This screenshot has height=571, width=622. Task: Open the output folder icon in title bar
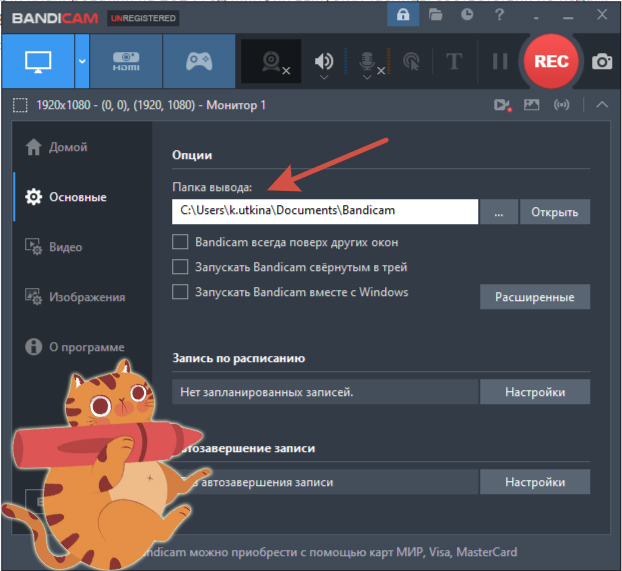[435, 15]
